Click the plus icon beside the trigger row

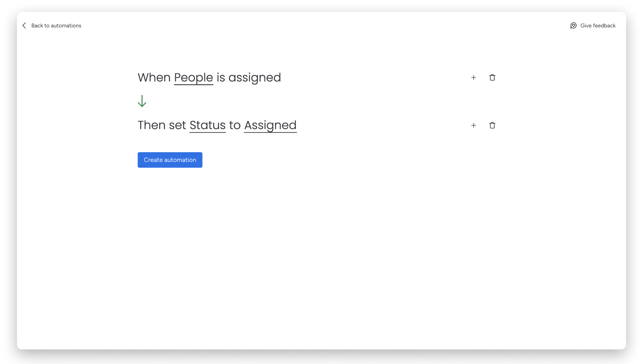click(473, 77)
